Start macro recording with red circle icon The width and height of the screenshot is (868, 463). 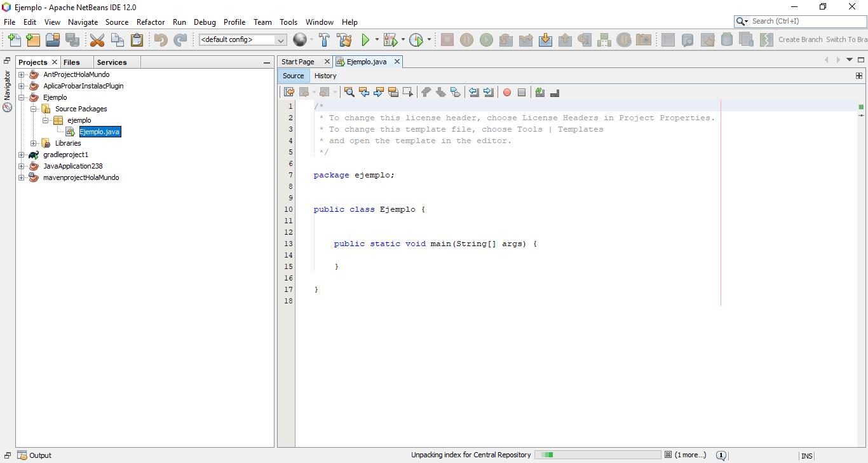click(x=507, y=92)
